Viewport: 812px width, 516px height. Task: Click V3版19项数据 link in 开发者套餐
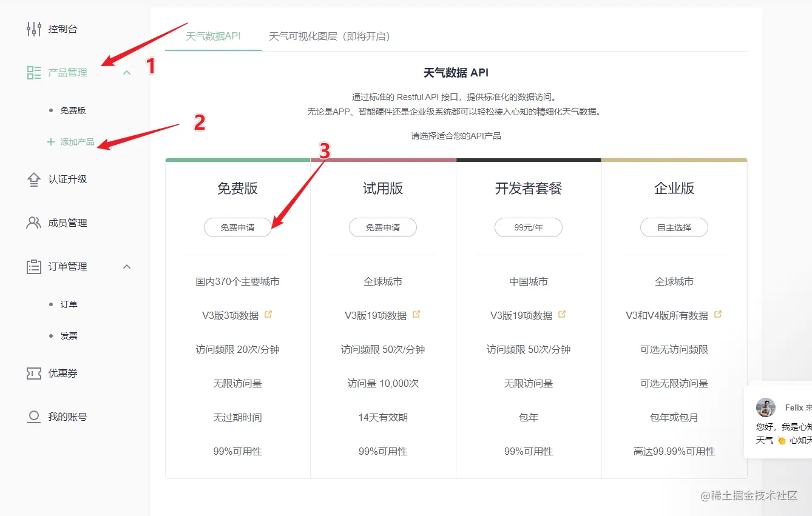pos(521,315)
